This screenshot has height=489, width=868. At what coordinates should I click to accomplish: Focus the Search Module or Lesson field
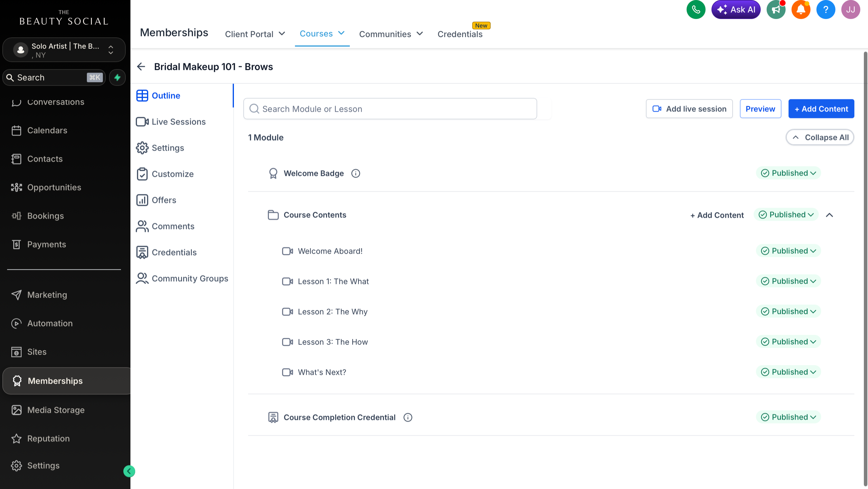pos(390,109)
